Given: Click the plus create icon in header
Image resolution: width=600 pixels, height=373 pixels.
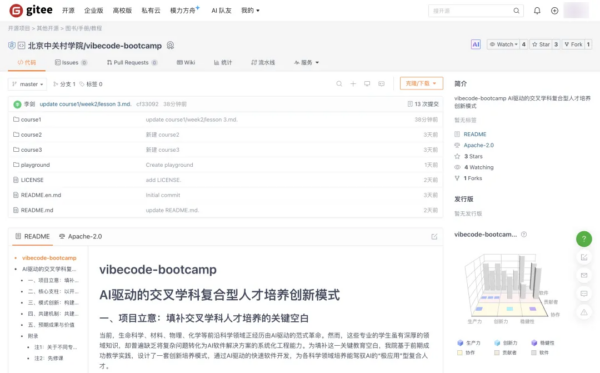Looking at the screenshot, I should coord(554,11).
